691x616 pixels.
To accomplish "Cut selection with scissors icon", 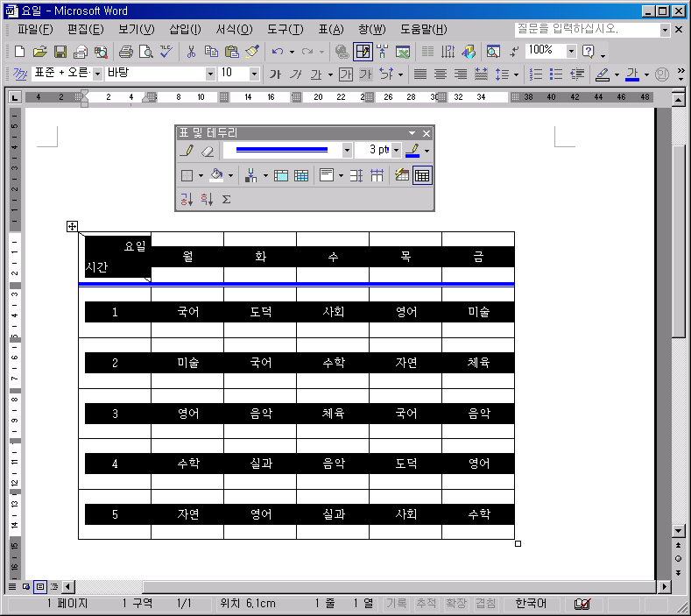I will pos(191,52).
